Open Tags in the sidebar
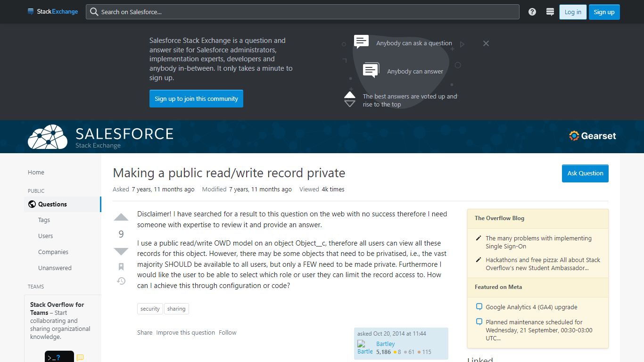The width and height of the screenshot is (644, 362). pyautogui.click(x=44, y=220)
